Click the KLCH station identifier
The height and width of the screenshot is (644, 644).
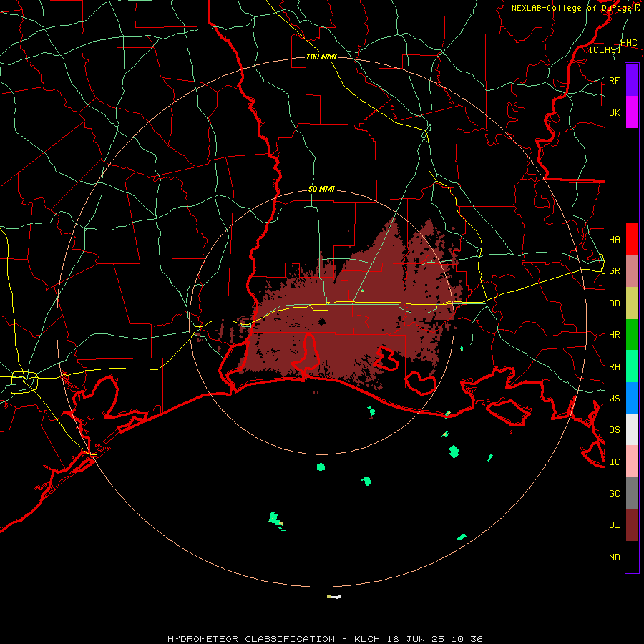pyautogui.click(x=368, y=639)
